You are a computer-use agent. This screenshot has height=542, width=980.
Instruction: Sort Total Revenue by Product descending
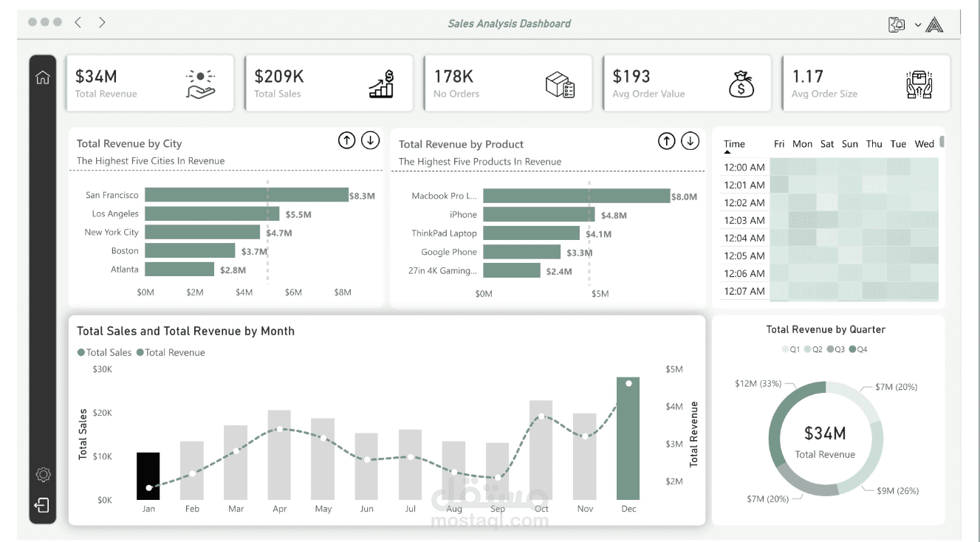(x=691, y=140)
